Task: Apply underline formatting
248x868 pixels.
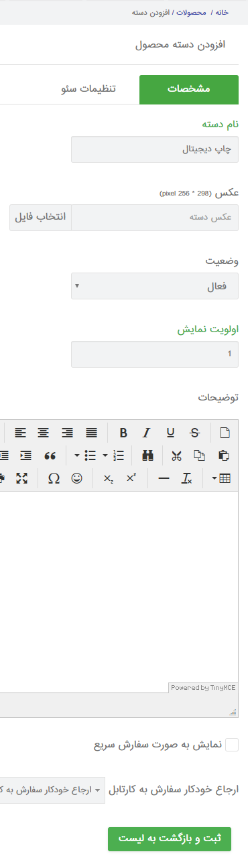Action: tap(170, 433)
